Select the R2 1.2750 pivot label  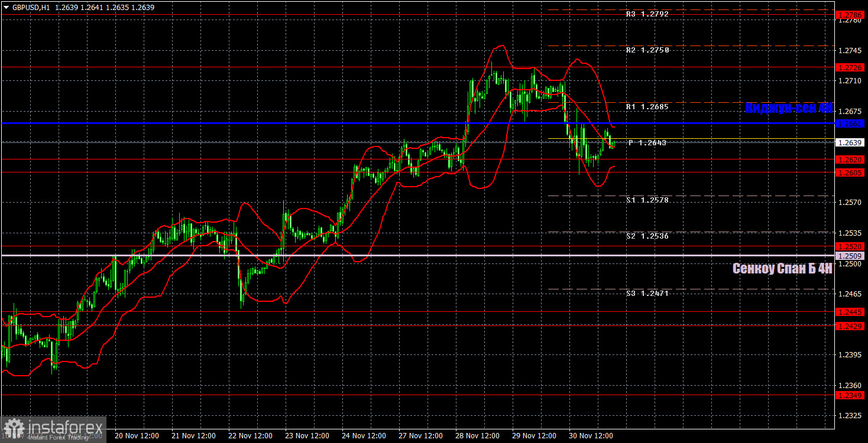coord(647,50)
